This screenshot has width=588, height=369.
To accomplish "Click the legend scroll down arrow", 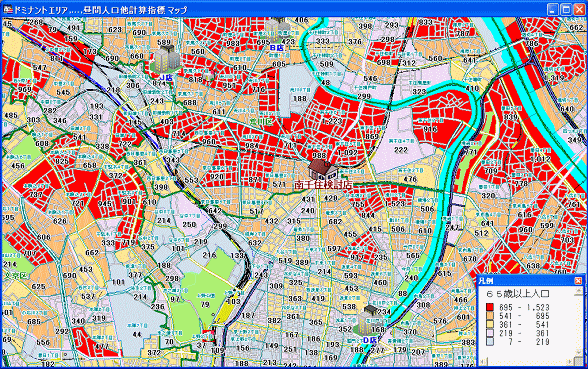I will [x=578, y=352].
